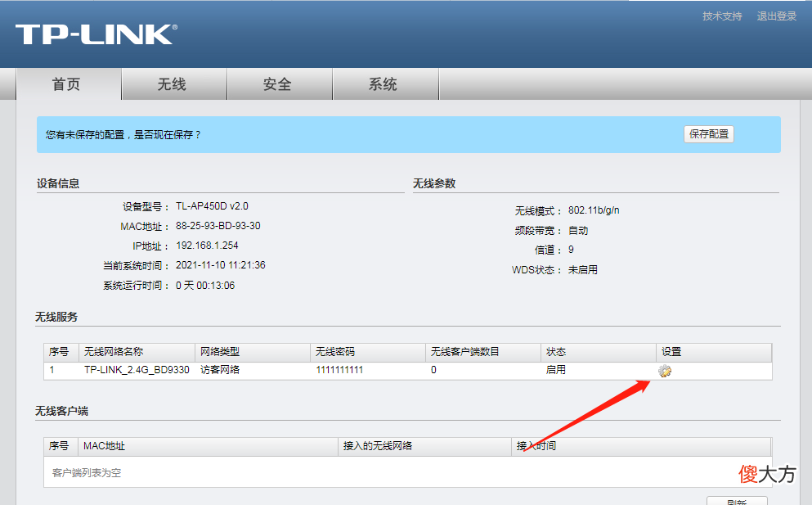This screenshot has width=812, height=505.
Task: Click the 保存配置 button
Action: pyautogui.click(x=708, y=134)
